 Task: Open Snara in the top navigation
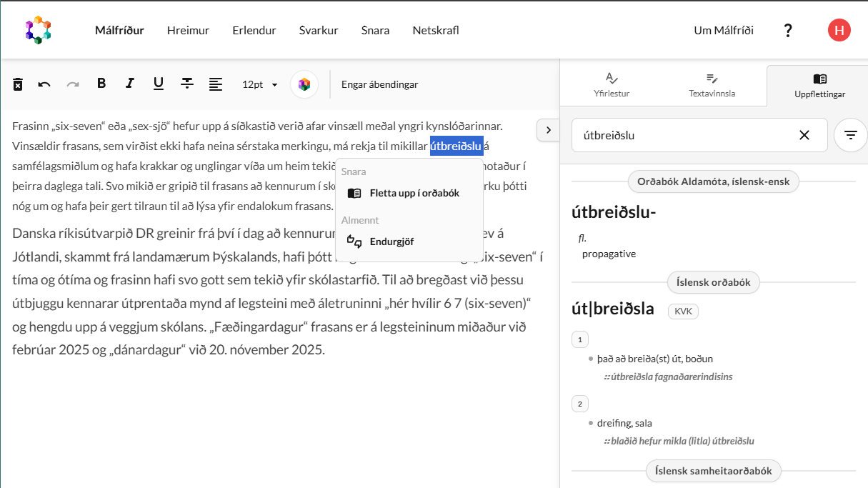pos(375,30)
